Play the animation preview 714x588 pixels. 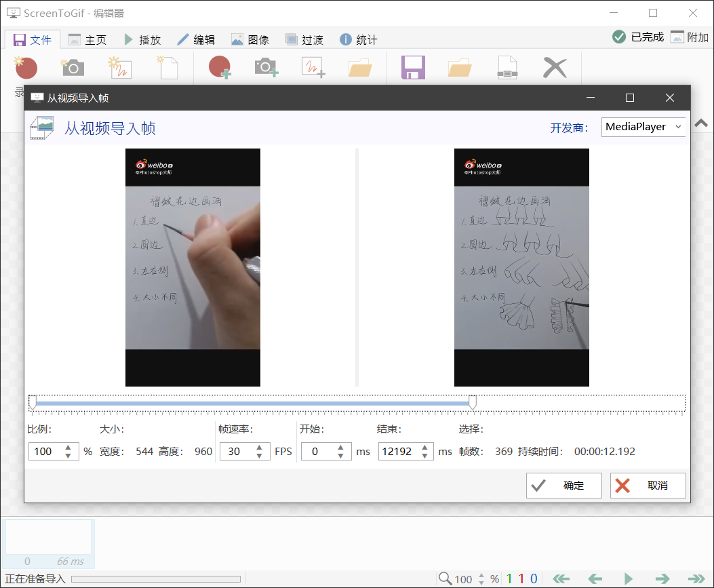(x=629, y=579)
